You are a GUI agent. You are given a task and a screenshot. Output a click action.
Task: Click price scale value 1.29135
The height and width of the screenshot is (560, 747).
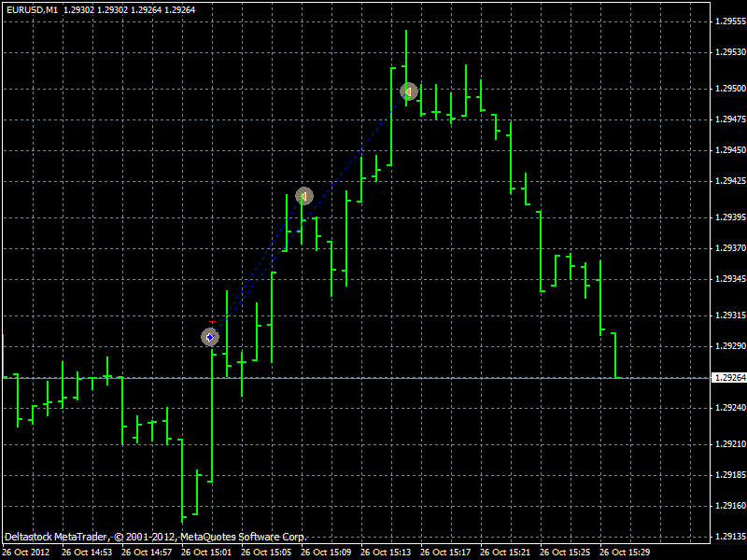[x=731, y=537]
